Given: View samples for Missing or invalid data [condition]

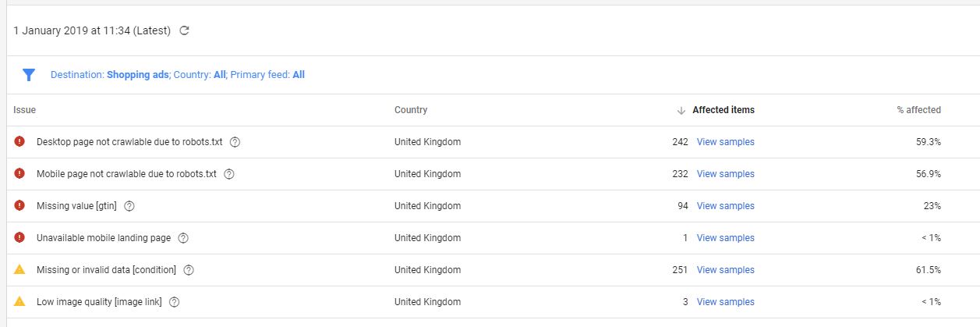Looking at the screenshot, I should point(725,270).
